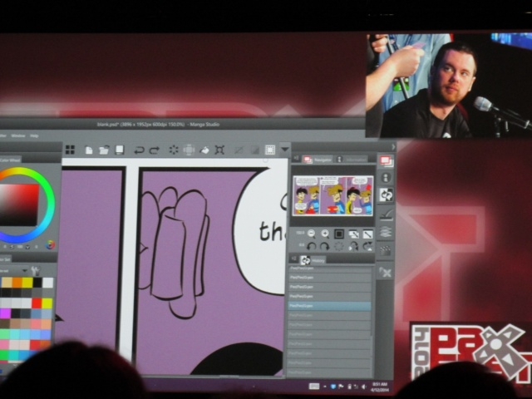Viewport: 532px width, 399px height.
Task: Zoom in using the Navigator plus icon
Action: click(325, 234)
